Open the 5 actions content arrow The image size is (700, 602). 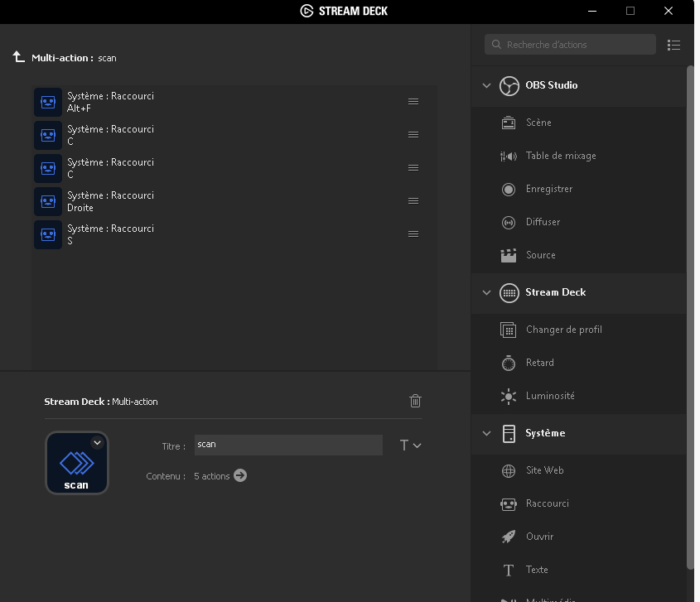coord(240,475)
